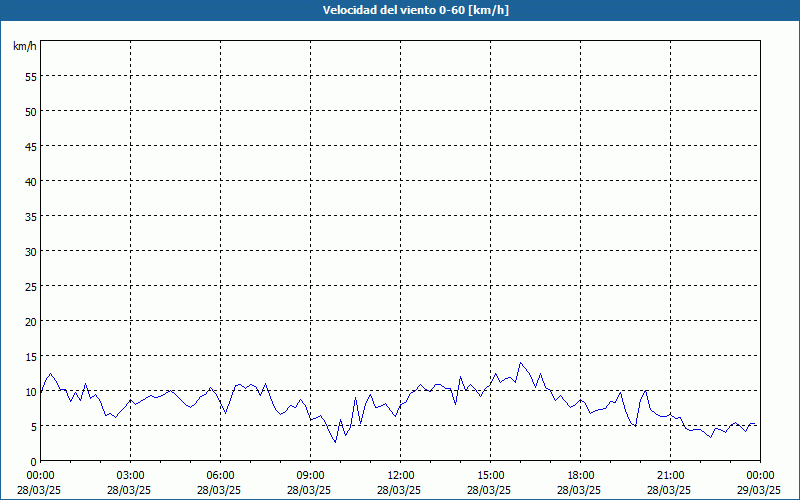Select the y-axis value '45'
The width and height of the screenshot is (800, 500).
coord(30,147)
